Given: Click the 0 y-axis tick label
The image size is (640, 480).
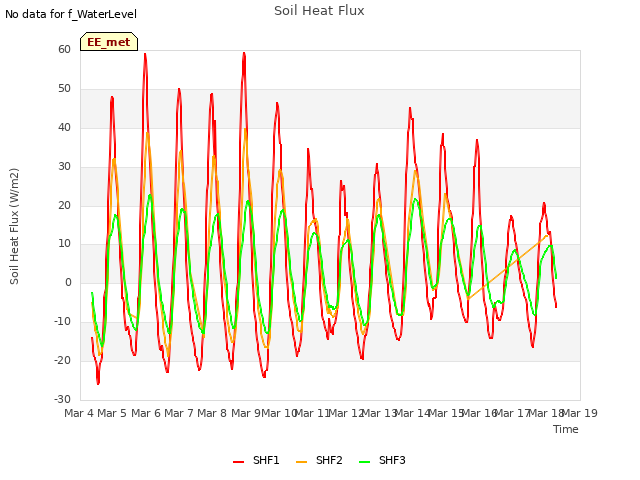Looking at the screenshot, I should [68, 282].
